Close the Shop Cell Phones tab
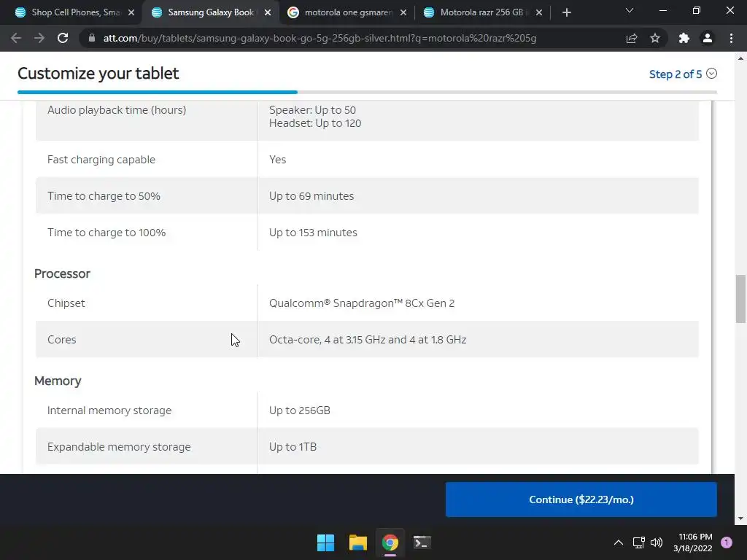This screenshot has height=560, width=747. click(x=131, y=13)
